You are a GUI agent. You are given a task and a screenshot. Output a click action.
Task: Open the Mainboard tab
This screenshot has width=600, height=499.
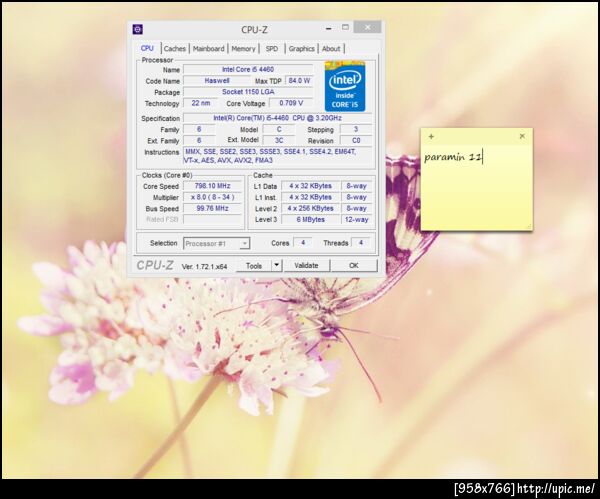pos(209,49)
